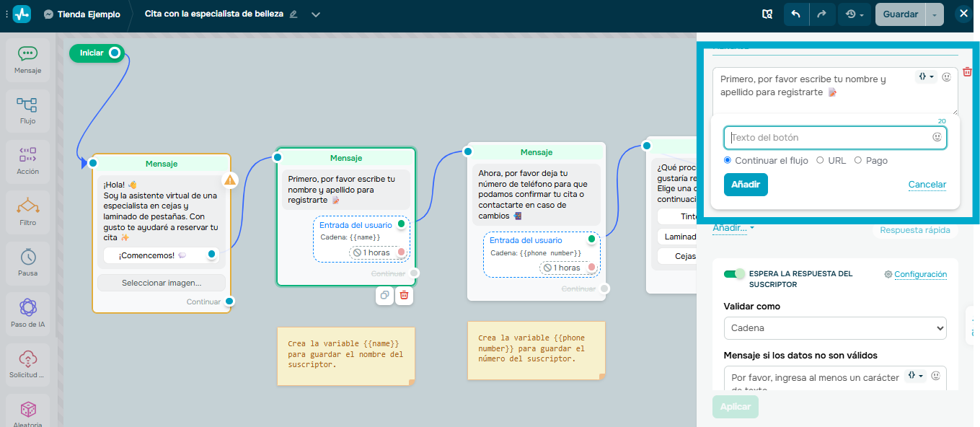Click Entrada del usuario with {{phone number}}

[x=542, y=254]
